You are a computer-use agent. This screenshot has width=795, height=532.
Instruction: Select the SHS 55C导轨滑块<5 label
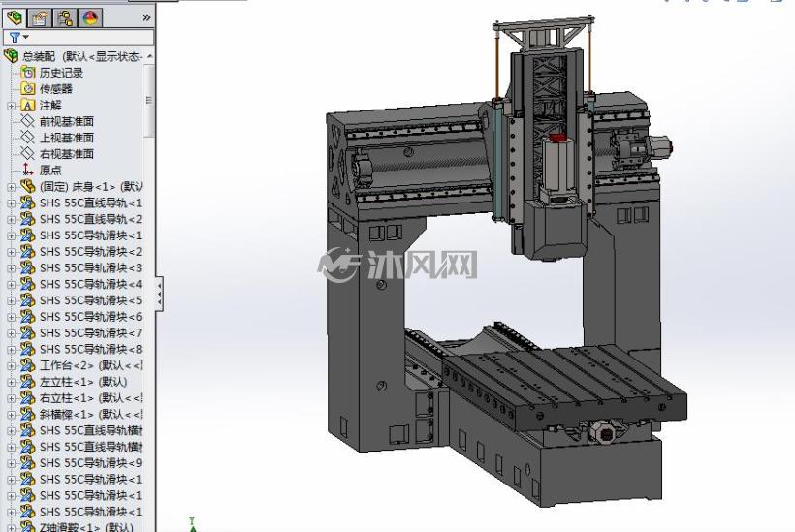point(91,300)
